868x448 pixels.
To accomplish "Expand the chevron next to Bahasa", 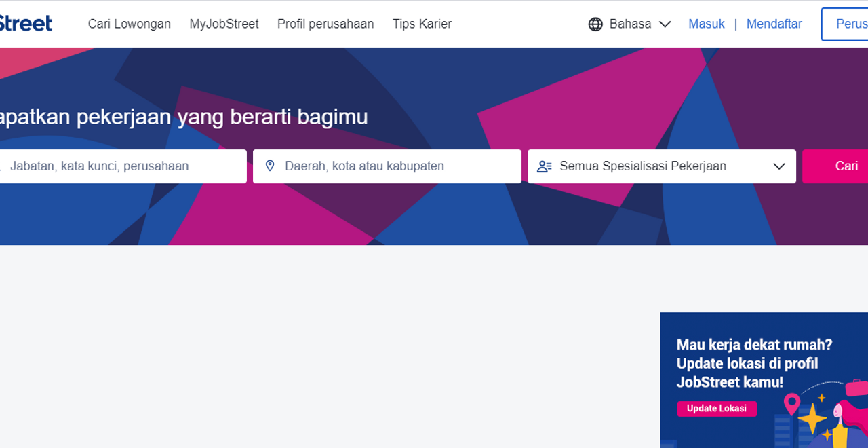I will point(665,24).
